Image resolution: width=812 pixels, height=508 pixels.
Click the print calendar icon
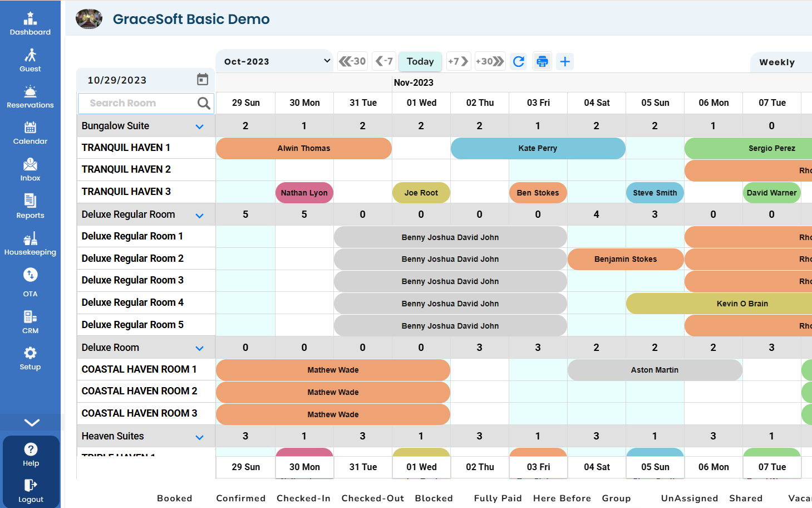click(x=542, y=61)
